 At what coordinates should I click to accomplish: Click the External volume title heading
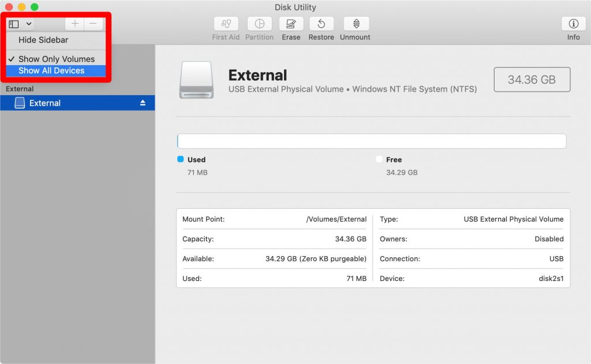coord(258,76)
